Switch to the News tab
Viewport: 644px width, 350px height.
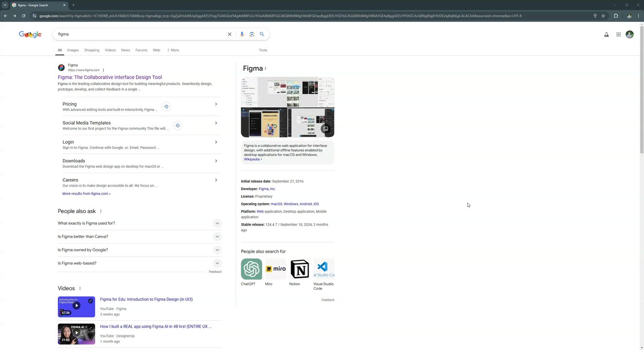[125, 50]
